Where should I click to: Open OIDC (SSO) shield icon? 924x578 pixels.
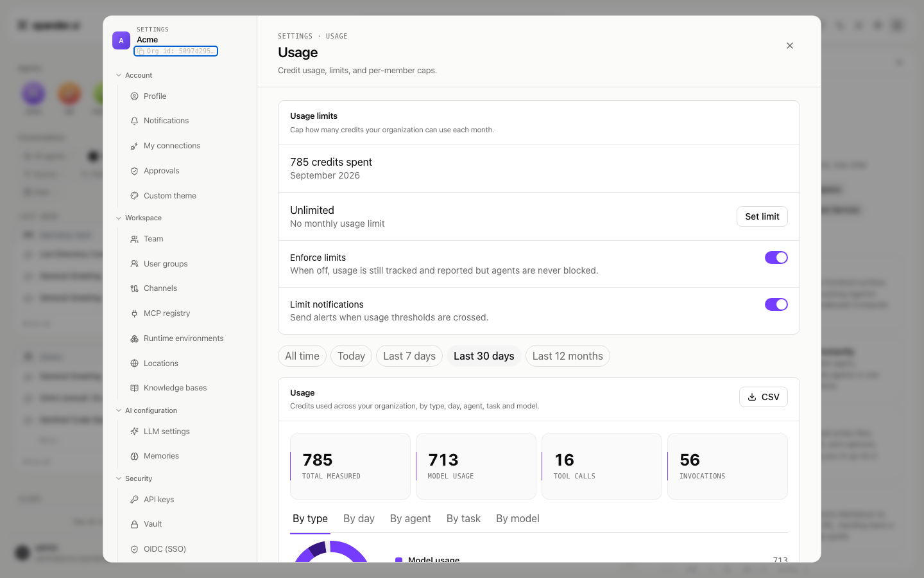click(134, 549)
